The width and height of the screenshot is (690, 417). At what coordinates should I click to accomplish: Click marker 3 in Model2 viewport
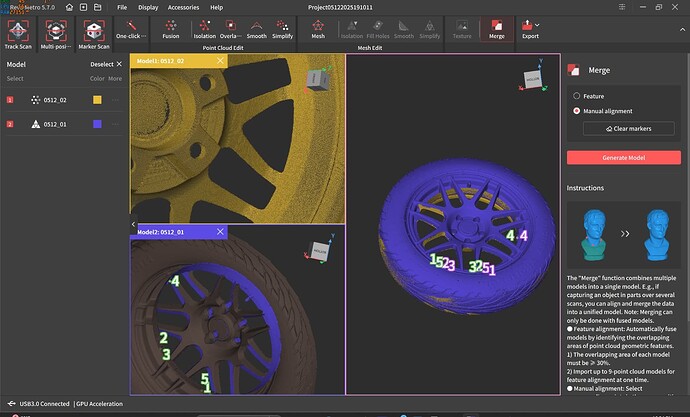click(166, 354)
